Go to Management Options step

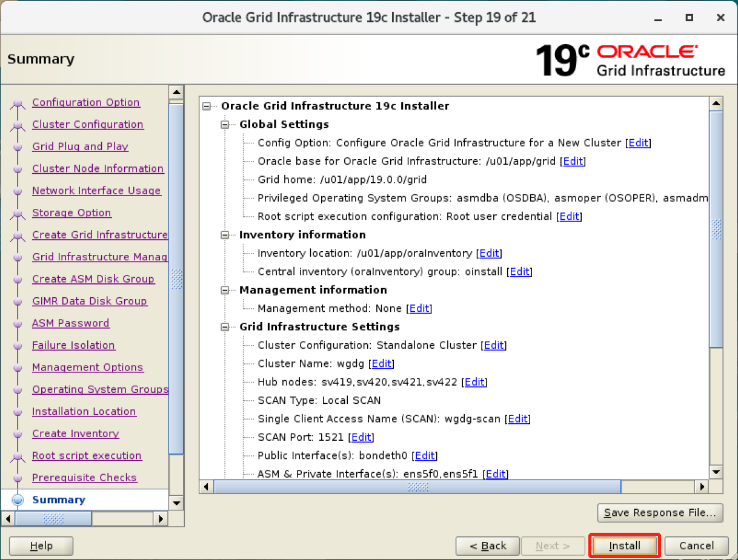tap(88, 367)
